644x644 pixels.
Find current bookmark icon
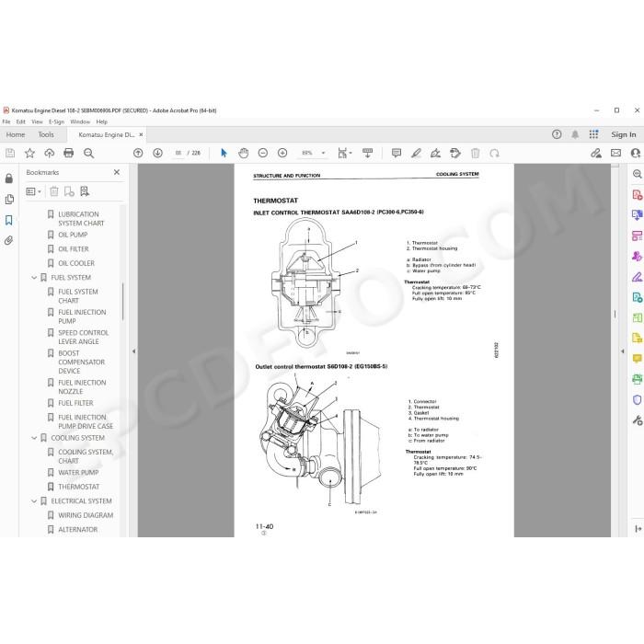[85, 191]
